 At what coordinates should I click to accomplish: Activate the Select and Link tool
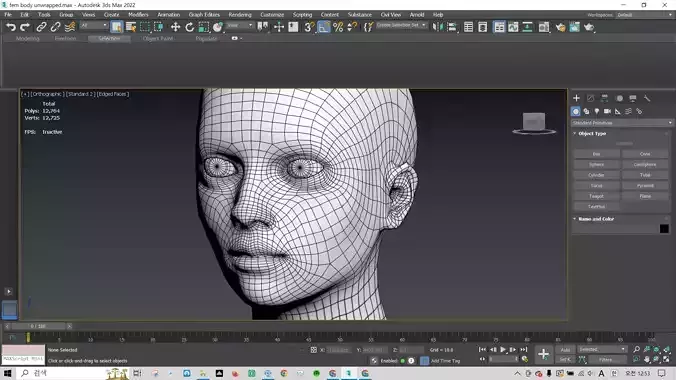pyautogui.click(x=41, y=27)
